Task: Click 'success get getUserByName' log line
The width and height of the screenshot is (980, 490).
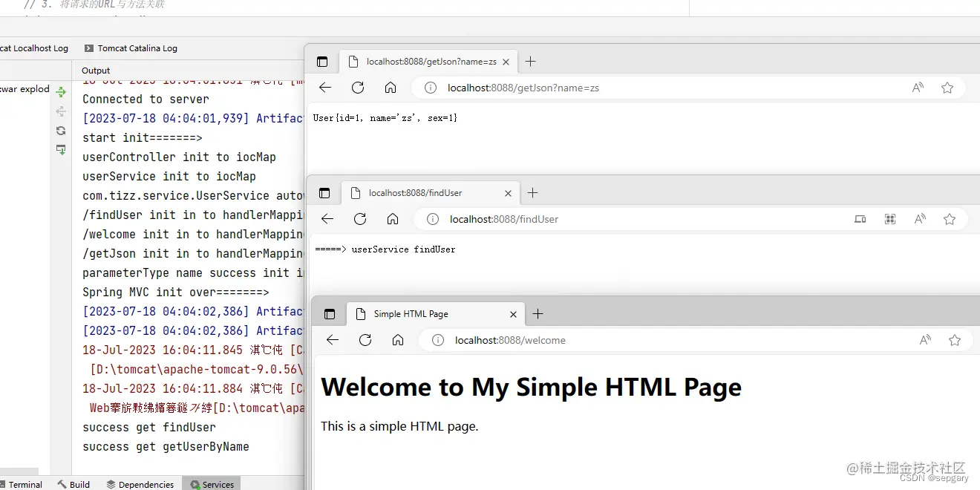Action: point(166,446)
